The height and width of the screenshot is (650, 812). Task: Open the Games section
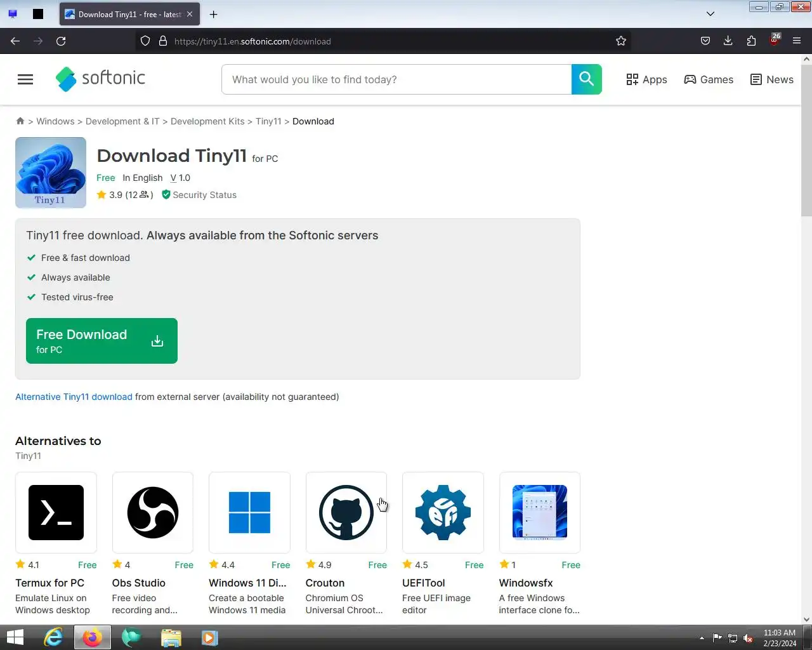coord(709,79)
